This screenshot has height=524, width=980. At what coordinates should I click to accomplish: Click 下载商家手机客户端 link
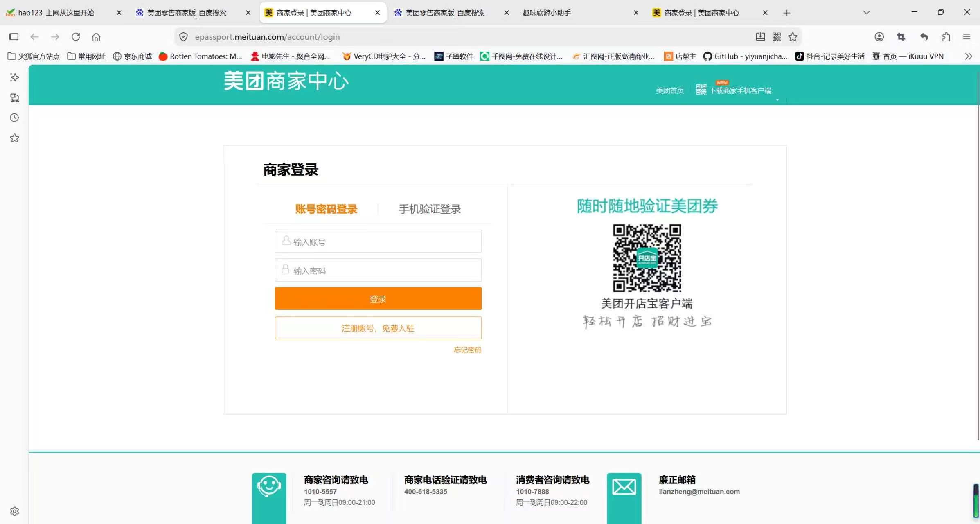point(740,90)
